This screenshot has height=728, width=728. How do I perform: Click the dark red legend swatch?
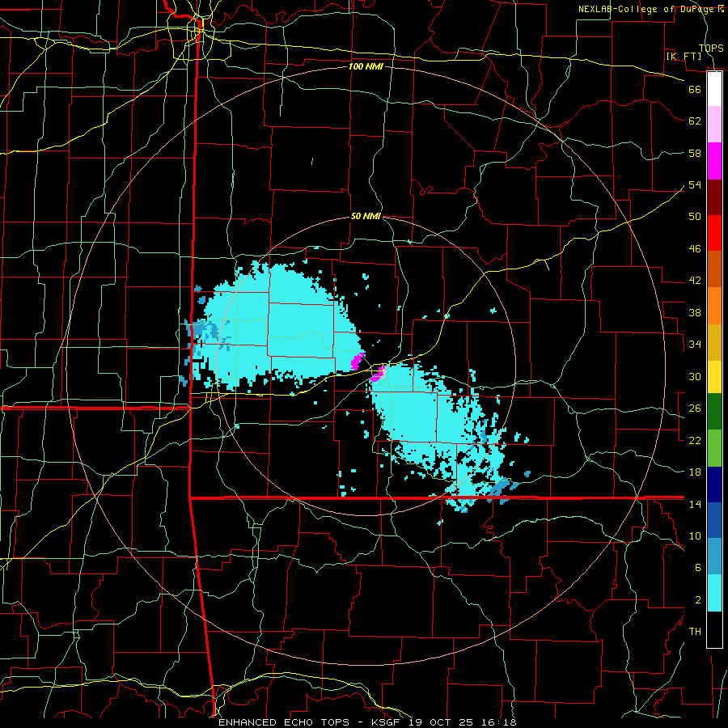[x=714, y=197]
